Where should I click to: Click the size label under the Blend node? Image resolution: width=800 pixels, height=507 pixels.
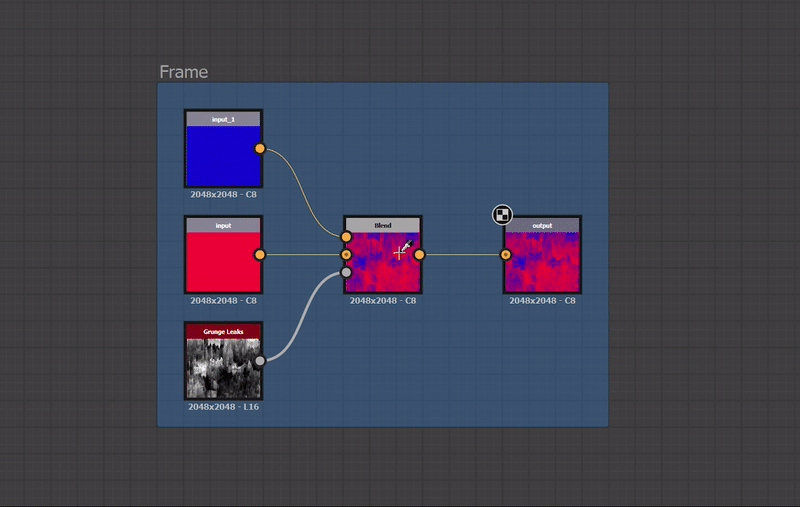click(x=383, y=300)
